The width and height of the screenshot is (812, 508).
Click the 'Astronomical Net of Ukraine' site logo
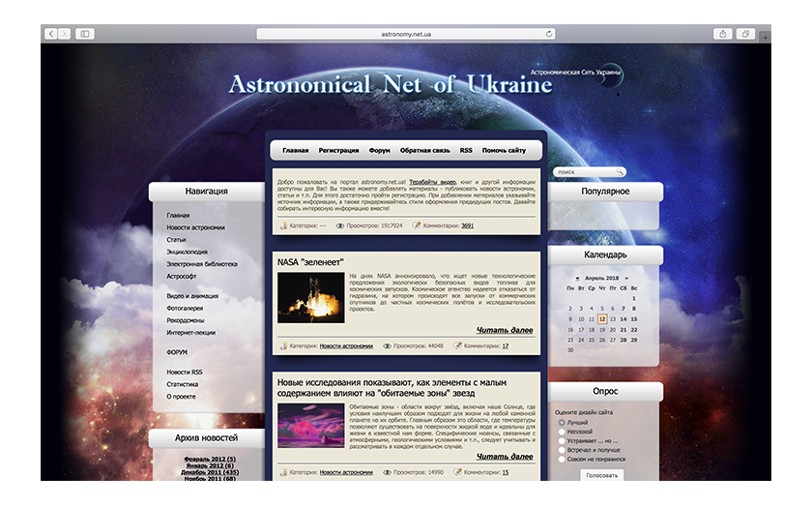coord(391,84)
